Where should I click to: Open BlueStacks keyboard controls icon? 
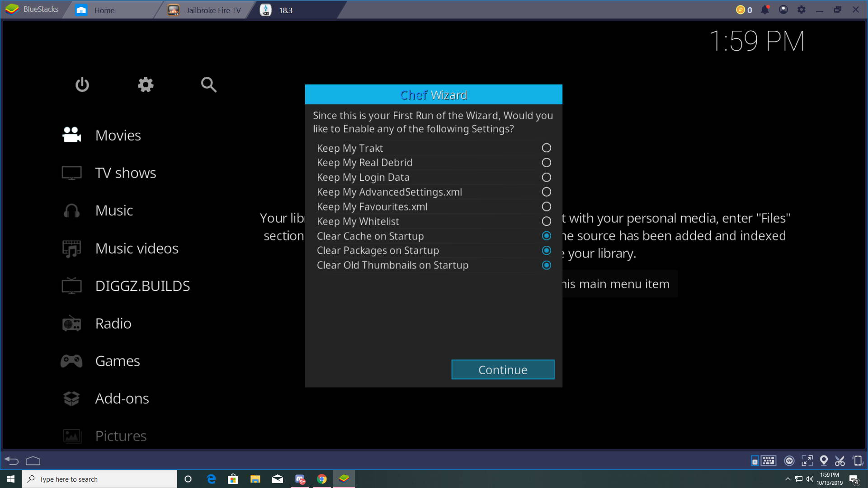point(768,460)
